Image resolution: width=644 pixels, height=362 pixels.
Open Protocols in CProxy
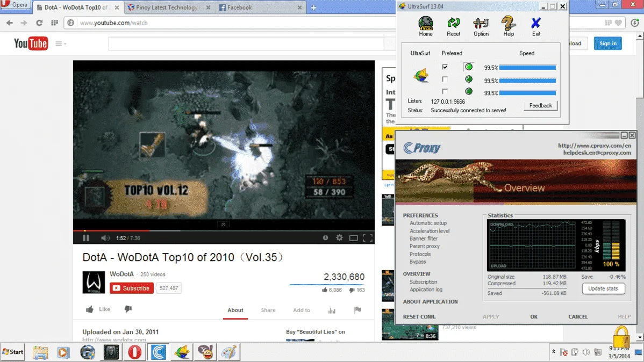click(x=420, y=254)
